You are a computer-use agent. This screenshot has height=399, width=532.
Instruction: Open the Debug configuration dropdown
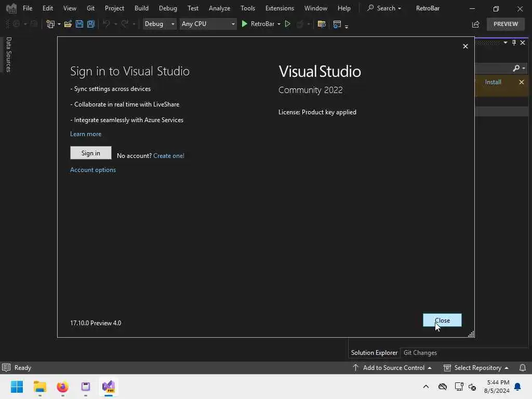click(159, 24)
